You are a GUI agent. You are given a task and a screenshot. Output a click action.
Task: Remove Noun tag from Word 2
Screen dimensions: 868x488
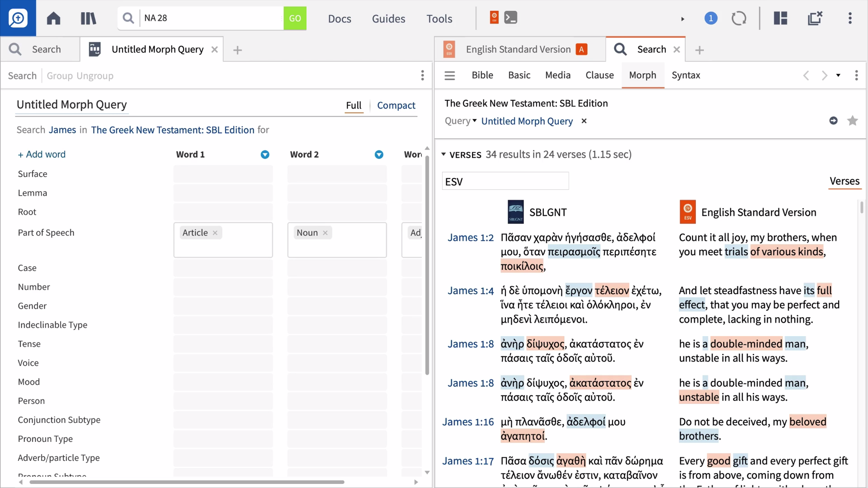pyautogui.click(x=325, y=233)
